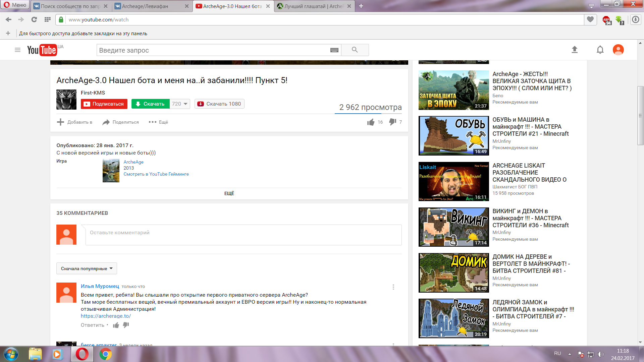Switch to the Лучший глашатай ArcheAge tab
This screenshot has height=362, width=644.
point(314,6)
